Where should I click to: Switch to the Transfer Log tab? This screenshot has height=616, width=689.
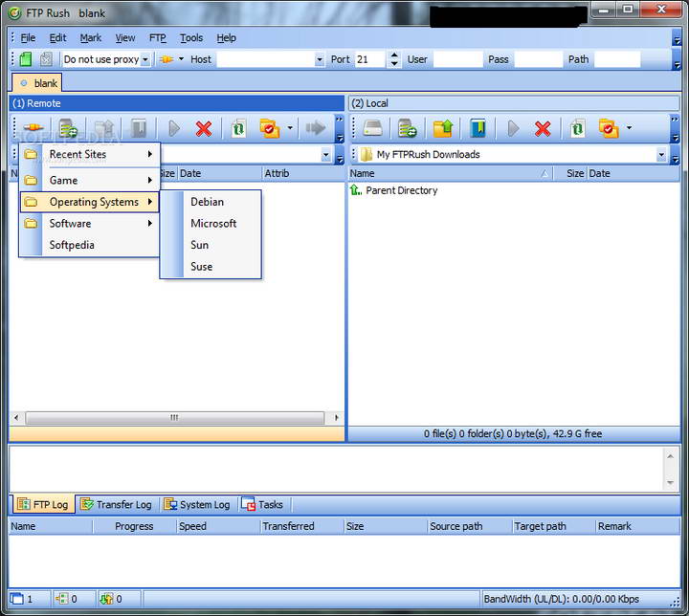click(117, 504)
